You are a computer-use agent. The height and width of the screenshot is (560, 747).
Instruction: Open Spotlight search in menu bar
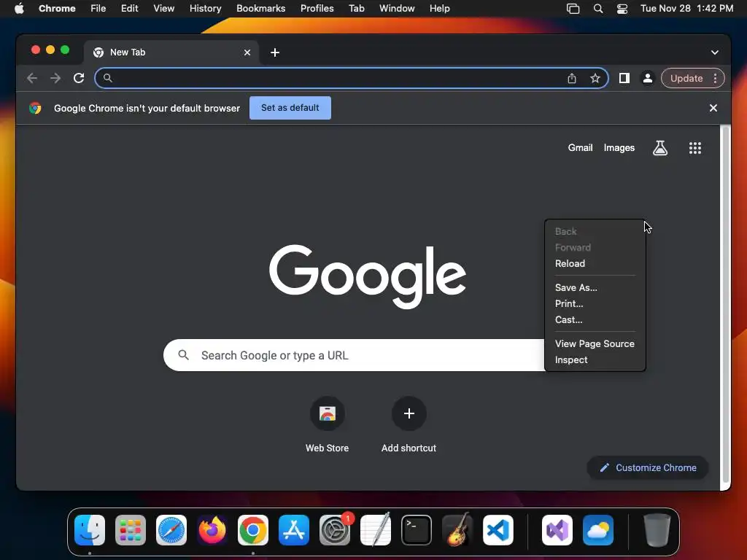tap(598, 9)
